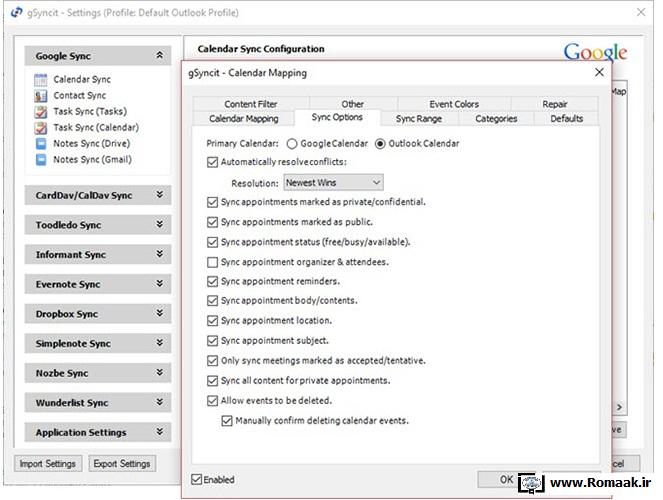Enable sync appointment organizer & attendees

[212, 262]
